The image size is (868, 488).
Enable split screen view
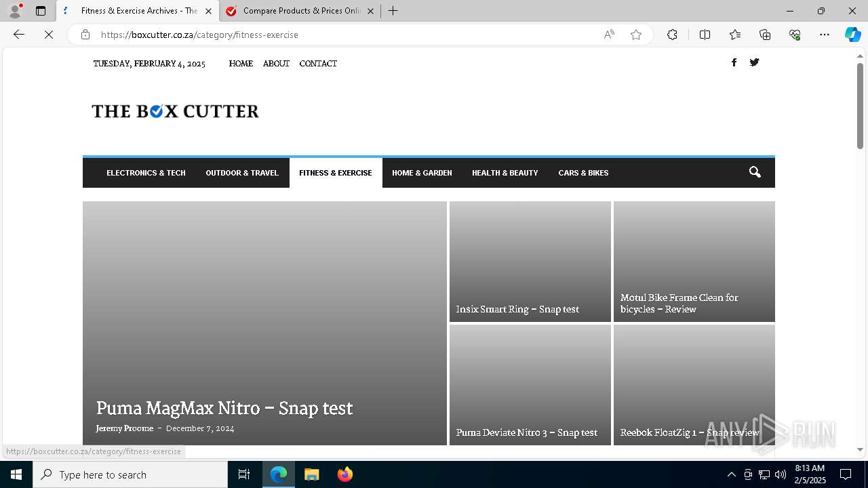pyautogui.click(x=705, y=35)
